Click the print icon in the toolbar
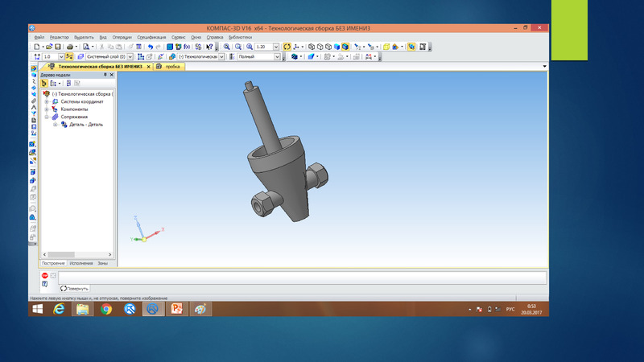Screen dimensions: 644x362 70,47
